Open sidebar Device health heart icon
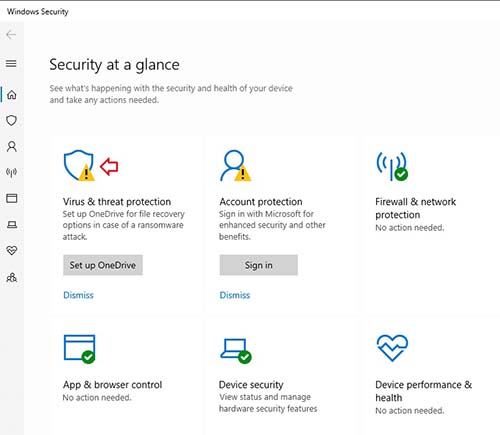The width and height of the screenshot is (500, 435). [12, 250]
